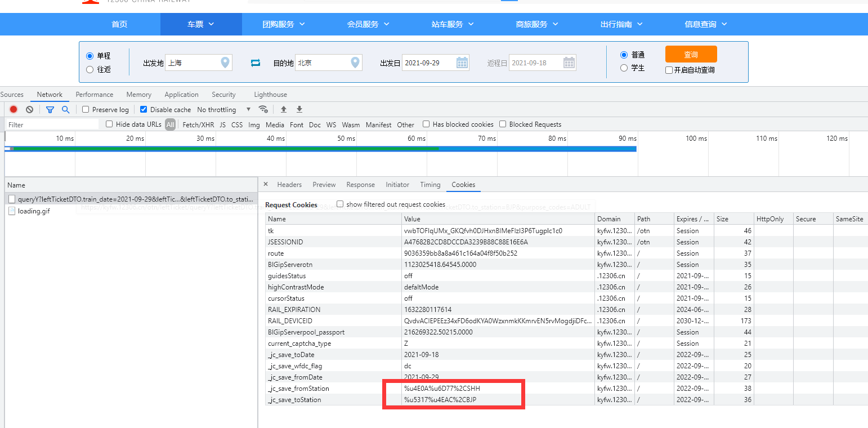868x428 pixels.
Task: Expand the 团购服务 navigation menu
Action: tap(284, 24)
